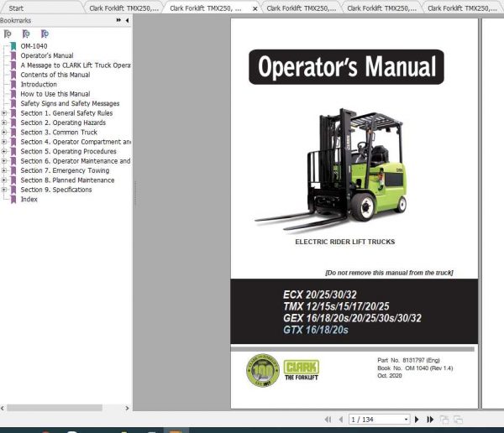504x433 pixels.
Task: Open Safety Signs and Safety Messages bookmark
Action: pyautogui.click(x=70, y=103)
